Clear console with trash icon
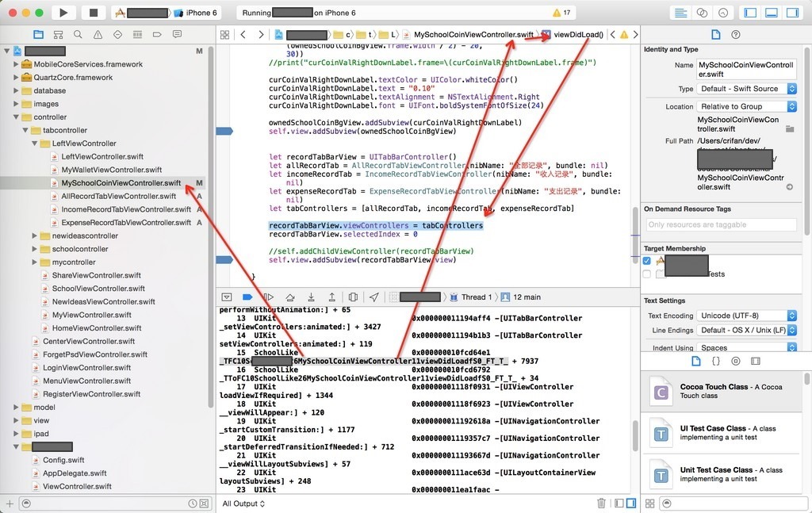Screen dimensions: 812x513 click(x=601, y=503)
